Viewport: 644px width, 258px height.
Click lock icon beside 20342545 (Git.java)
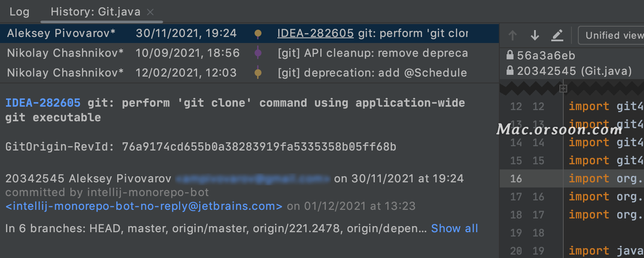point(510,71)
